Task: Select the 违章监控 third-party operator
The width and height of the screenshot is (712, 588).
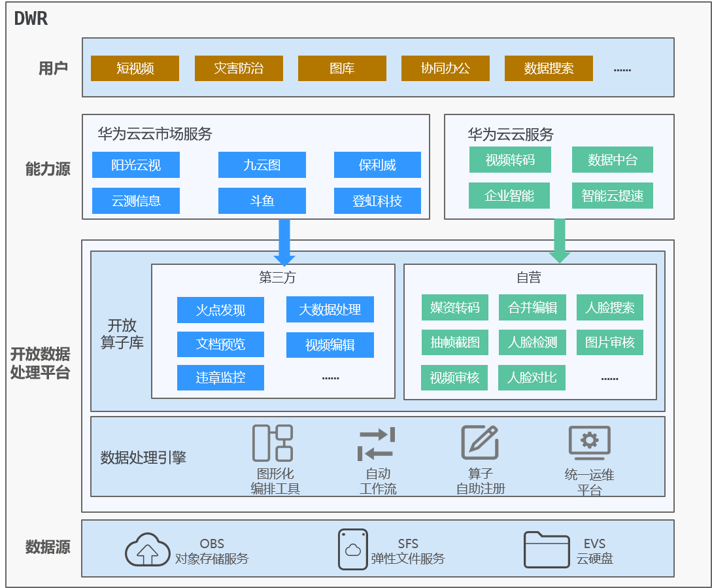Action: click(x=221, y=377)
